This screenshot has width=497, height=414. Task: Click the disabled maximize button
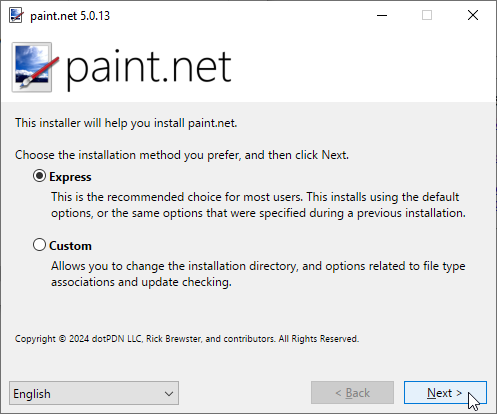[x=427, y=15]
